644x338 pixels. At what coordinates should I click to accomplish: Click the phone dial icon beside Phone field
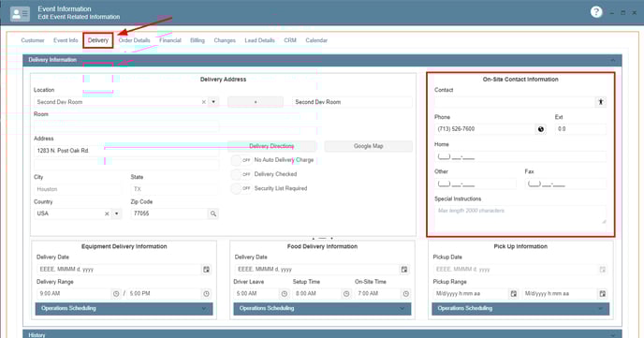pyautogui.click(x=541, y=129)
